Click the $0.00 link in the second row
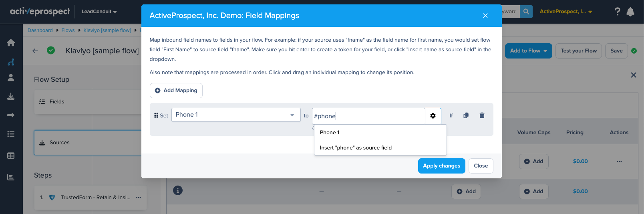This screenshot has width=644, height=214. (x=580, y=192)
